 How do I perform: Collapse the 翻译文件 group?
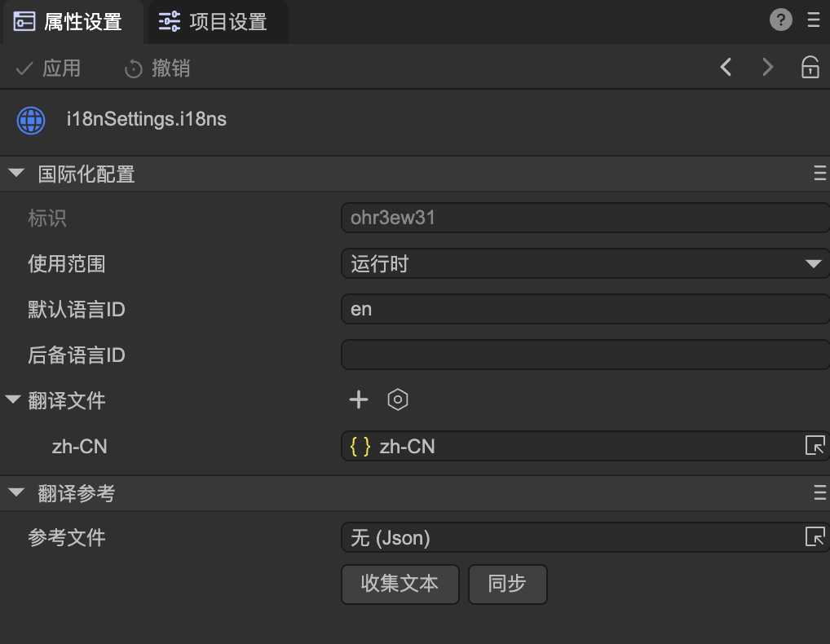12,400
